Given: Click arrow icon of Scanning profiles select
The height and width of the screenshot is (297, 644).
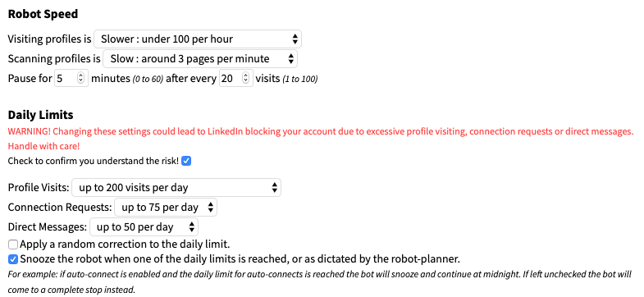Looking at the screenshot, I should coord(290,59).
